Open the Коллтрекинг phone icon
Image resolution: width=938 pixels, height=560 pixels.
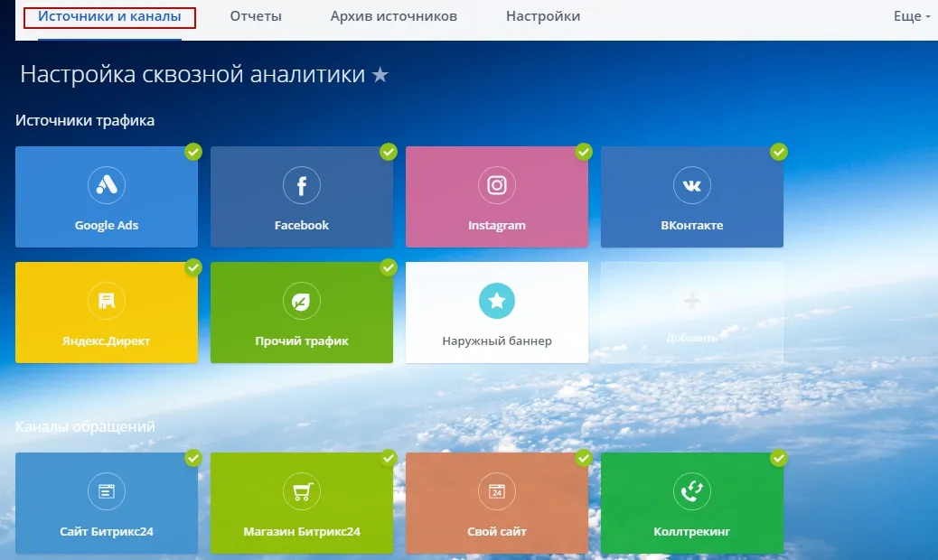click(x=691, y=491)
